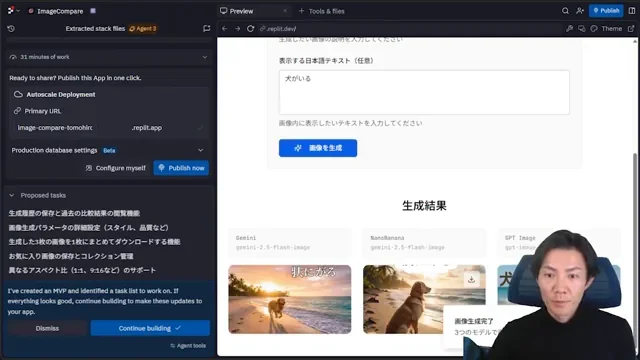The height and width of the screenshot is (360, 640).
Task: Expand Production database settings
Action: click(108, 150)
